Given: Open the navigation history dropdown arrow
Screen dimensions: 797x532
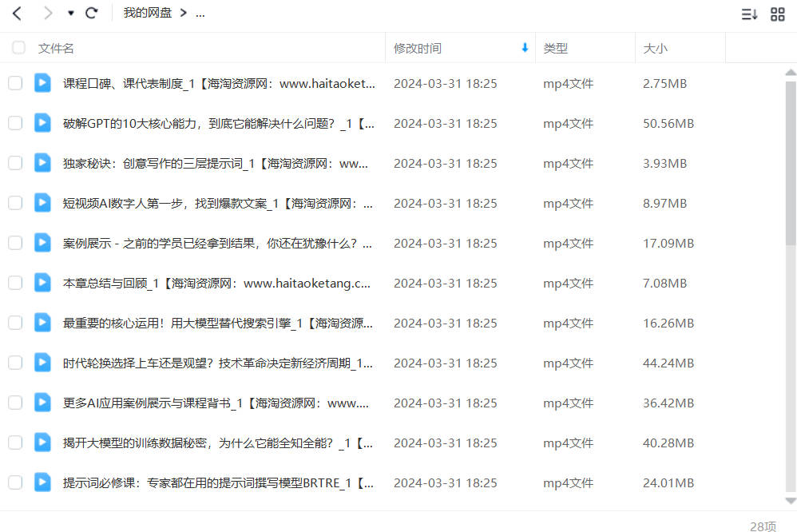Looking at the screenshot, I should 70,14.
